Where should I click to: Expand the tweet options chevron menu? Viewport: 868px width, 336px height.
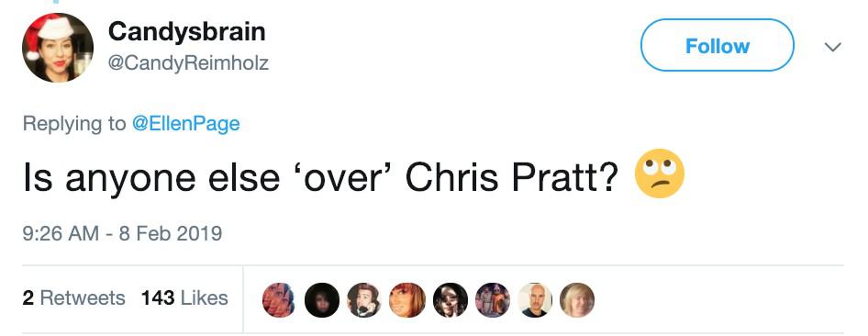tap(832, 47)
